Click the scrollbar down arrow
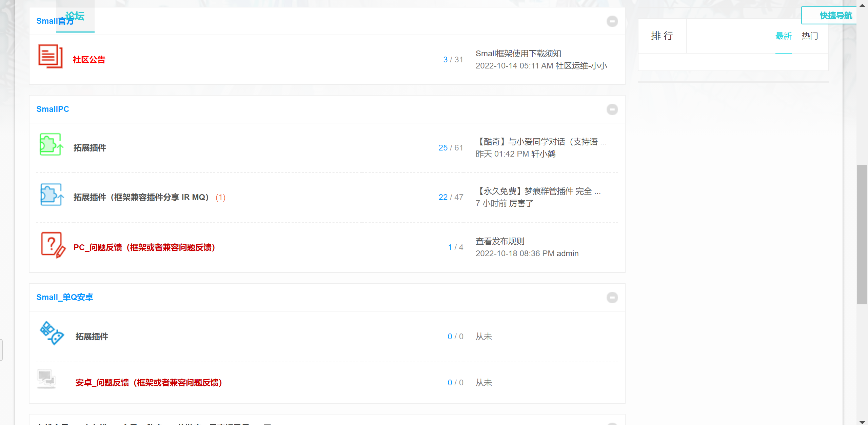868x425 pixels. (x=862, y=422)
